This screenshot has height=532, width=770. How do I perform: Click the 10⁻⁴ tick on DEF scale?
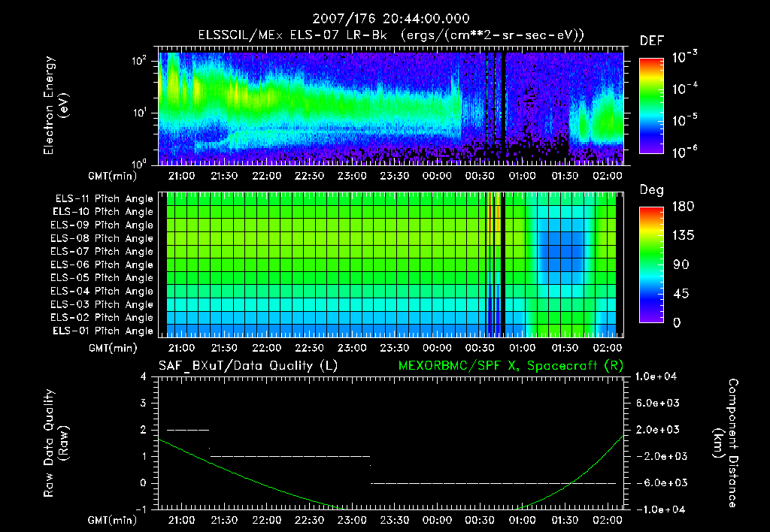[x=684, y=89]
